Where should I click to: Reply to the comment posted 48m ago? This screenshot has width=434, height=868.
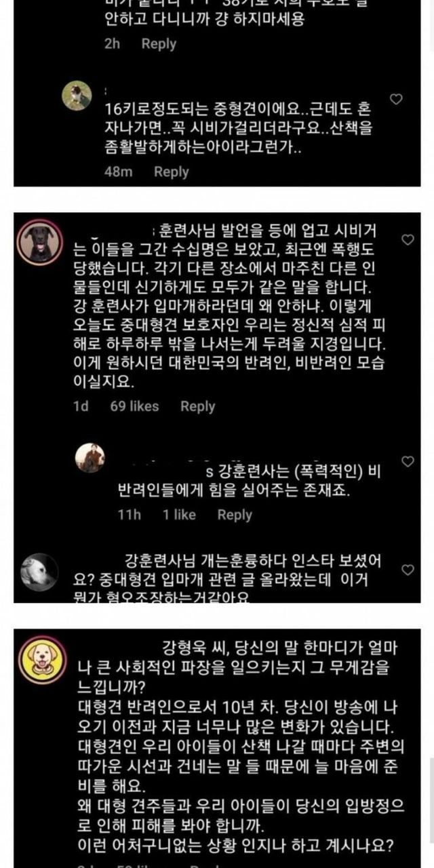(171, 172)
